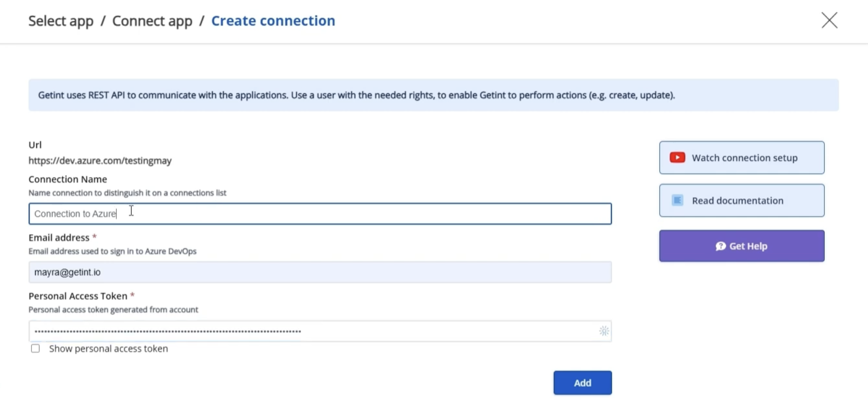Image resolution: width=868 pixels, height=408 pixels.
Task: Click hint 'Personal access token generated from account'
Action: [x=113, y=309]
